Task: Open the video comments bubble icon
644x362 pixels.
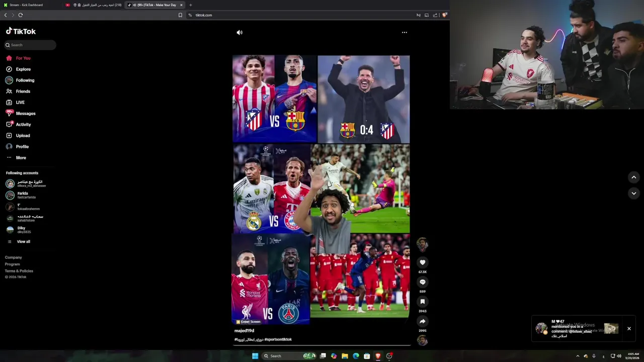Action: tap(423, 282)
